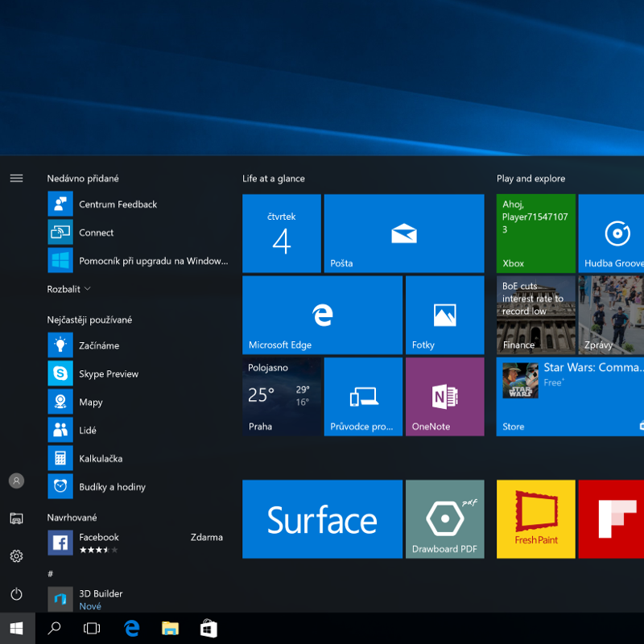Click the Nejčastěji používané heading
The image size is (644, 644).
point(89,320)
